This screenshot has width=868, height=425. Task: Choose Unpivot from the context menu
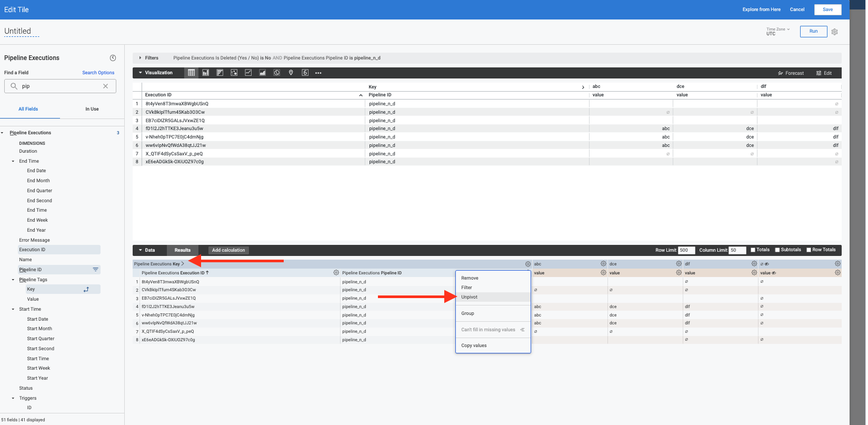tap(470, 297)
